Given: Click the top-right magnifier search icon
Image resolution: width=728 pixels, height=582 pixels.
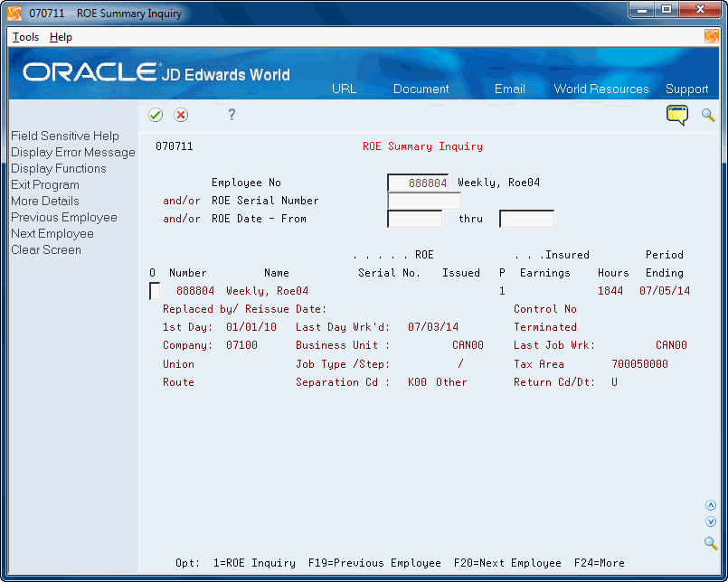Looking at the screenshot, I should [708, 115].
